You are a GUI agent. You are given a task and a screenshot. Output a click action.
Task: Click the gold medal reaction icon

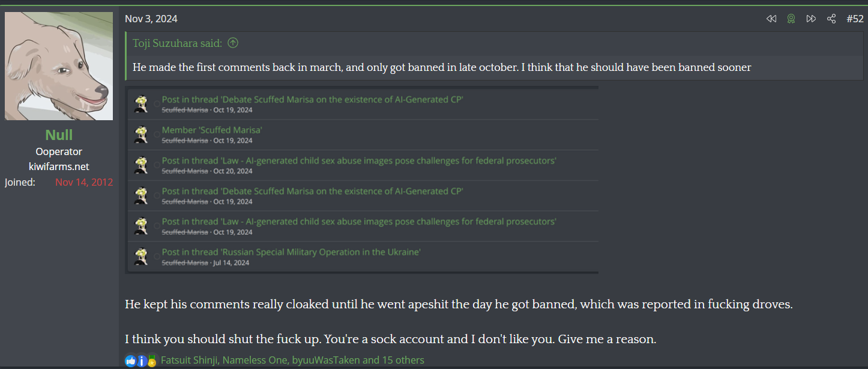pos(151,361)
